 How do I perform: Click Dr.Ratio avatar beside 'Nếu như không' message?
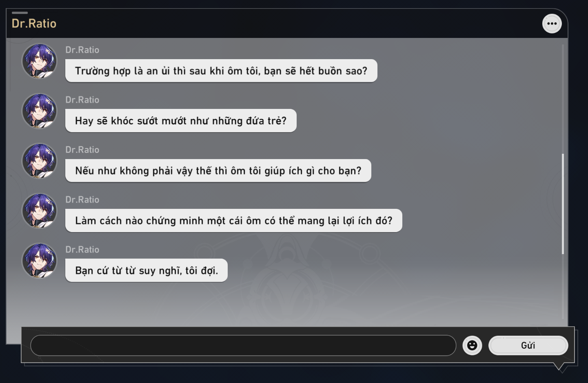(x=39, y=161)
